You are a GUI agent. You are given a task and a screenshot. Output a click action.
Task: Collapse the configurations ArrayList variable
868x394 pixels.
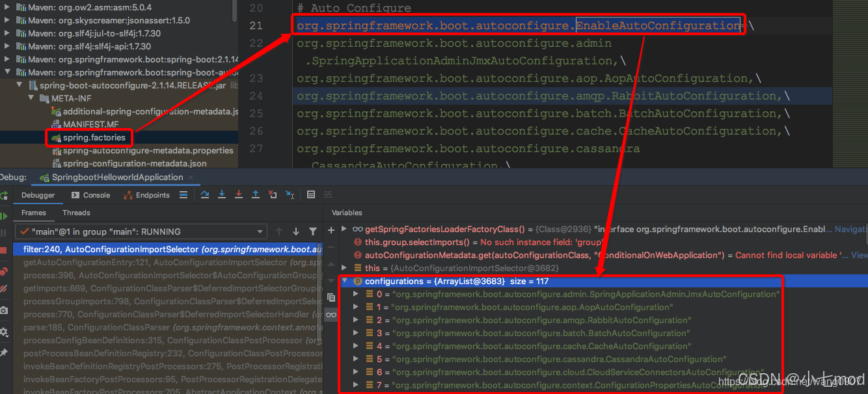[345, 281]
